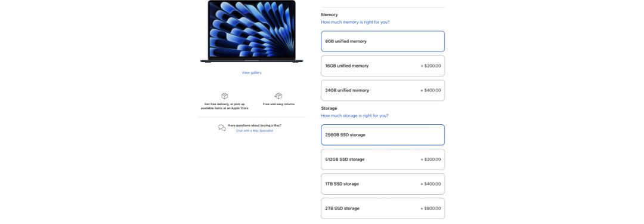Open Chat with a Mac Specialist link
The width and height of the screenshot is (644, 224).
pyautogui.click(x=254, y=131)
